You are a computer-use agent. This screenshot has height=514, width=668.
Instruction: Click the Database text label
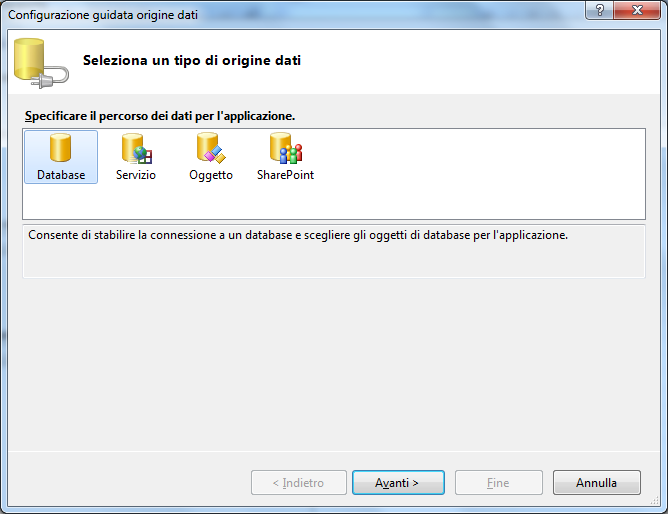click(61, 175)
